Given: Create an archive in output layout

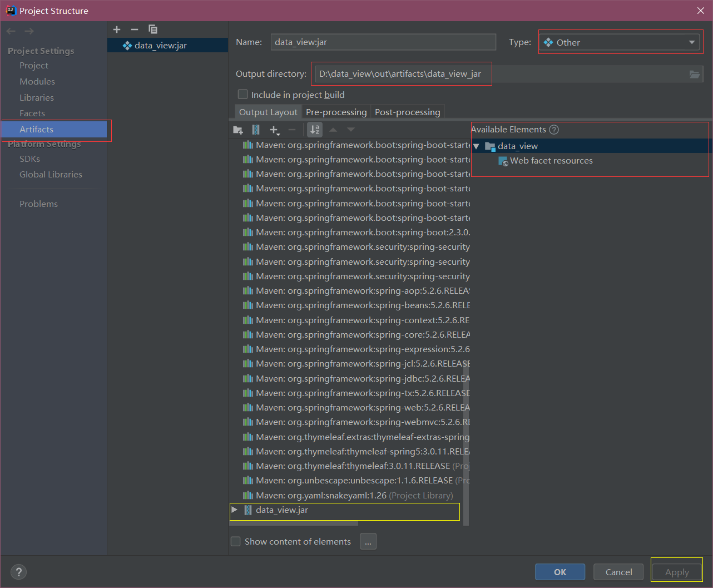Looking at the screenshot, I should click(x=256, y=130).
